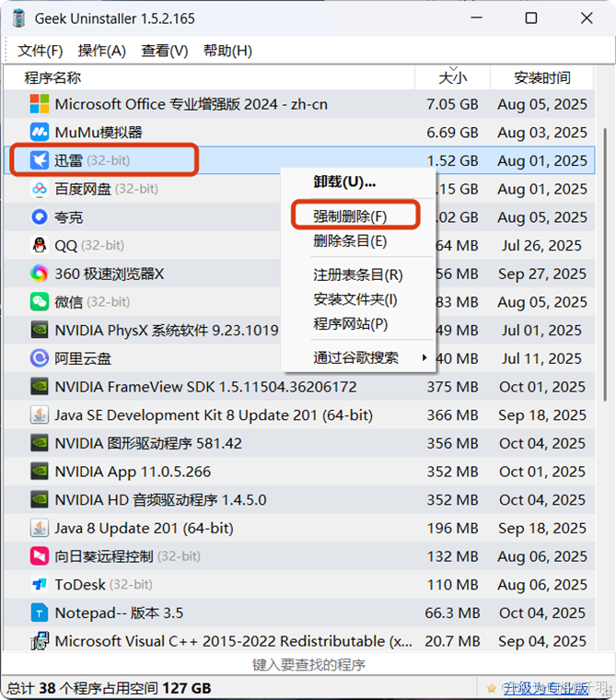Open the 文件(F) menu
This screenshot has width=616, height=700.
[41, 51]
